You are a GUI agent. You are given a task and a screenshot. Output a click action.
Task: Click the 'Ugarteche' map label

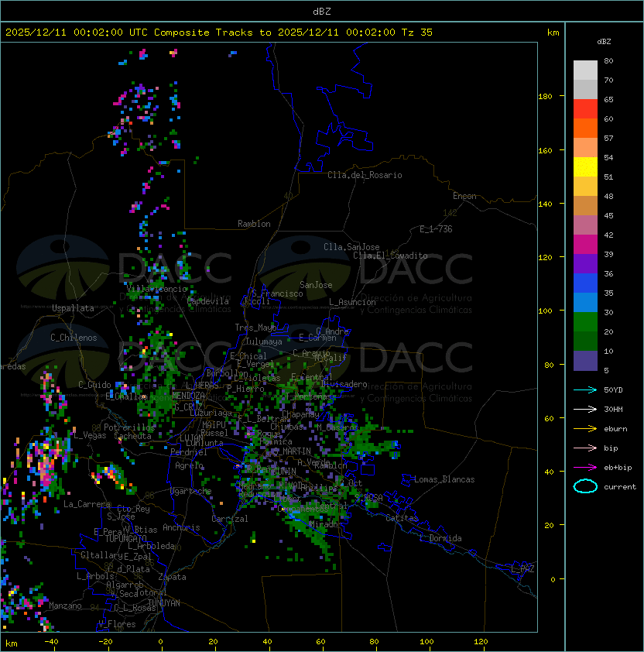tap(191, 491)
